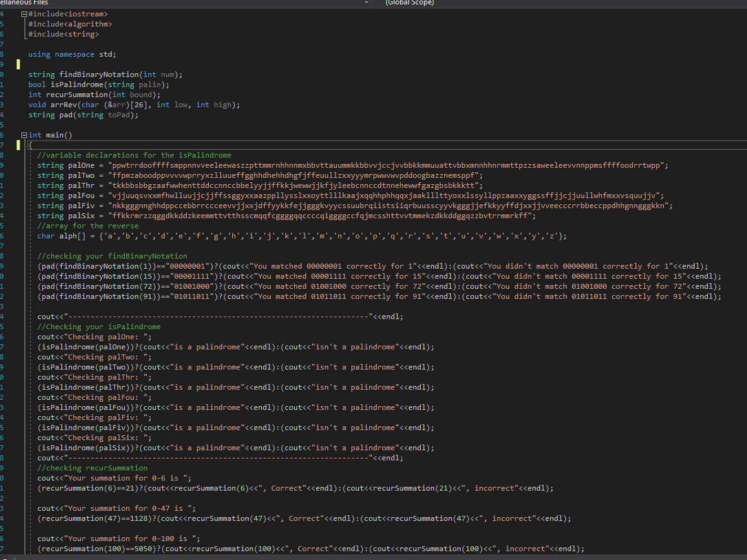This screenshot has width=747, height=560.
Task: Click the findBinaryNotation prototype declaration
Action: tap(105, 75)
